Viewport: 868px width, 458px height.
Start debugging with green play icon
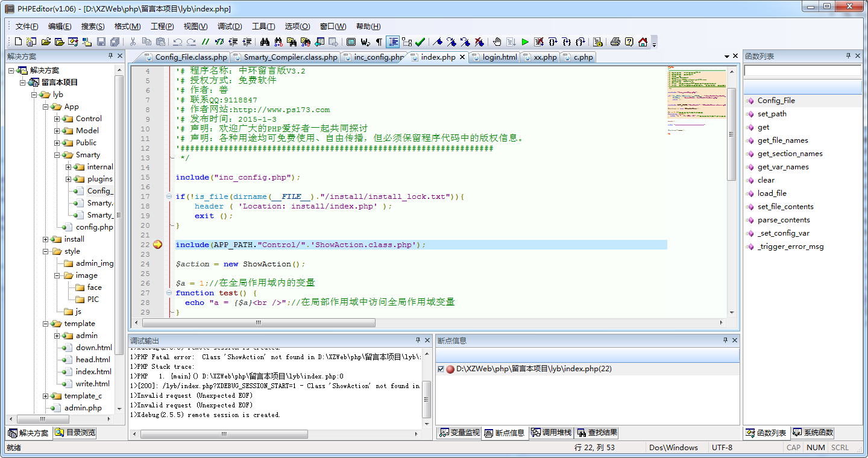(525, 42)
